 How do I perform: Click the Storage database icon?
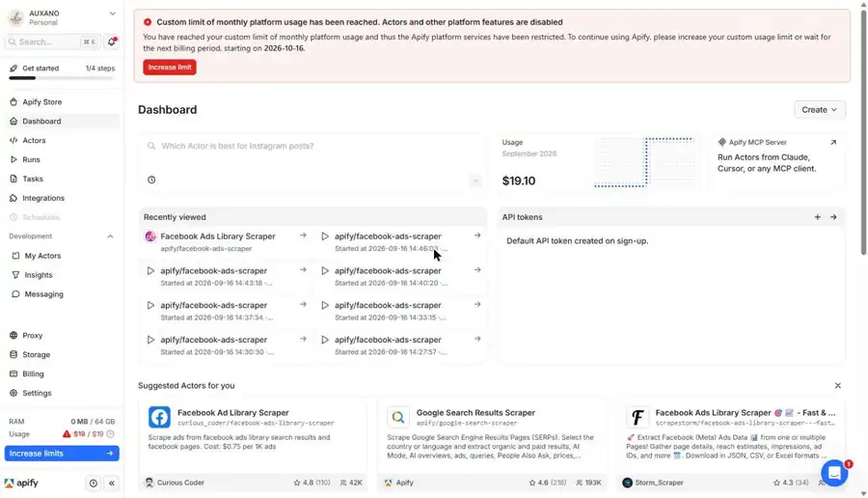pos(14,354)
